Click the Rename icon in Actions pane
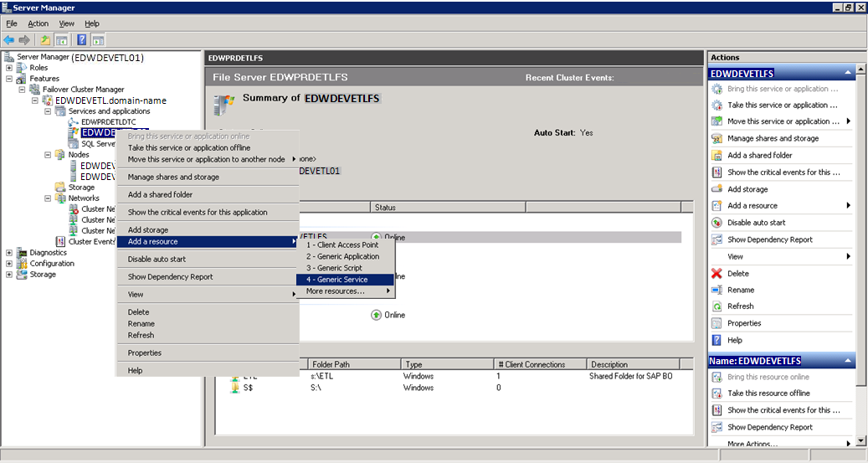 (716, 290)
